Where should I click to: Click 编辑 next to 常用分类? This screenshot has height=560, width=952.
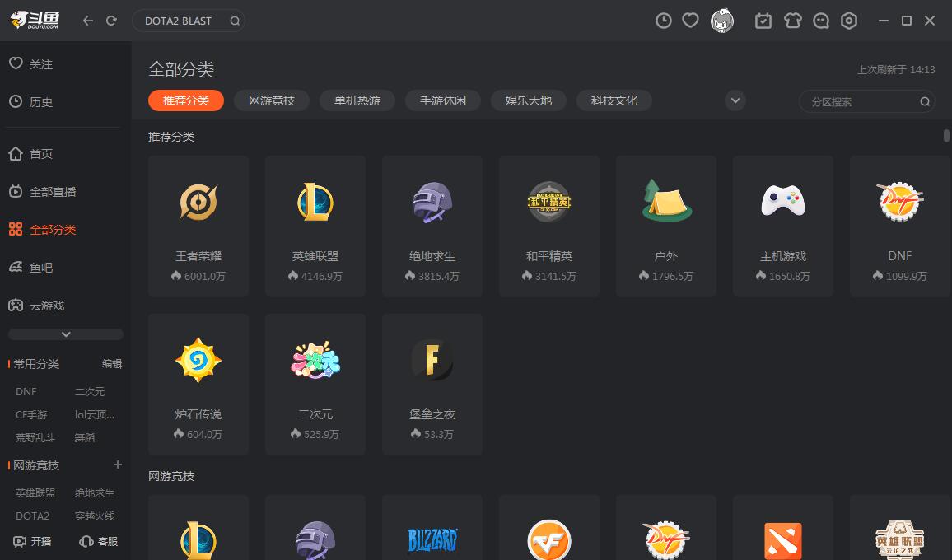(112, 364)
